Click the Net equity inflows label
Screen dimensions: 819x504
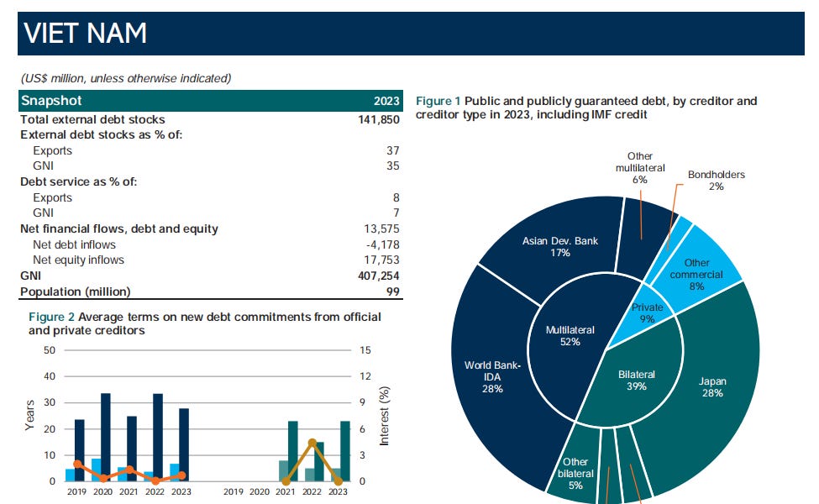pyautogui.click(x=78, y=260)
